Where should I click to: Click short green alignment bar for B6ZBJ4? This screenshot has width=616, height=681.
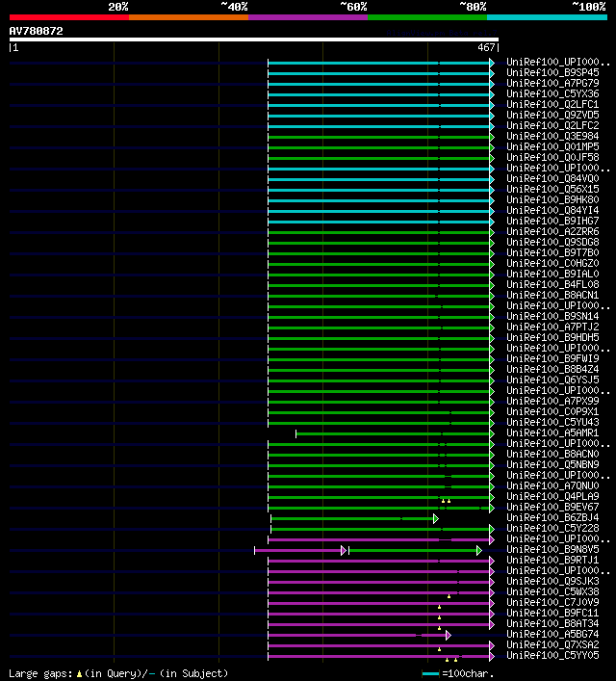[354, 518]
